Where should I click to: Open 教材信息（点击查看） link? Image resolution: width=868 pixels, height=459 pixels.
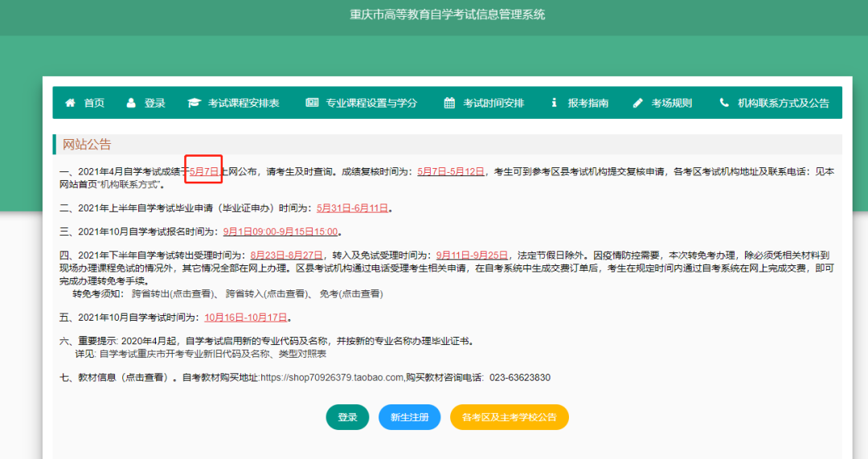click(125, 378)
